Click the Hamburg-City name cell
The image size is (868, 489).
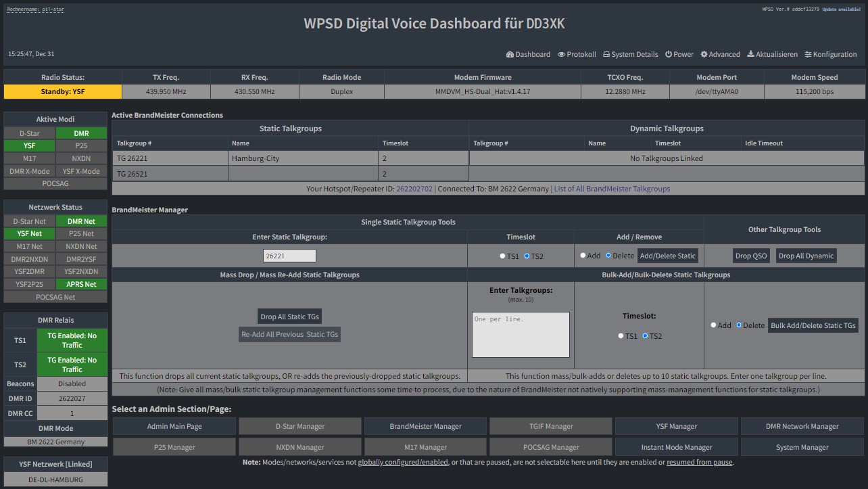pyautogui.click(x=303, y=158)
